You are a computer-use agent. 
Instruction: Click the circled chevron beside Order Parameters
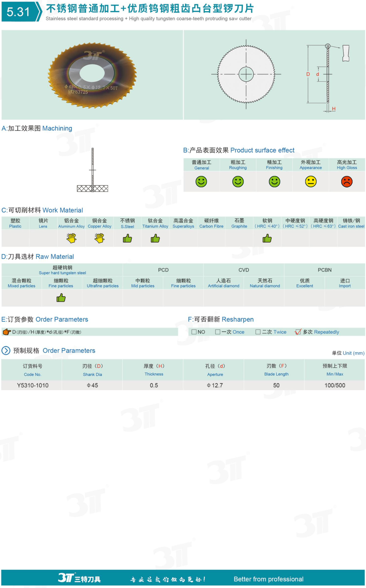click(x=6, y=350)
